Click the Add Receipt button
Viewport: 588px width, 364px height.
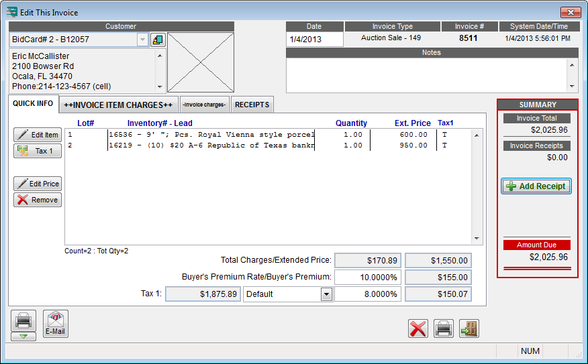(536, 186)
